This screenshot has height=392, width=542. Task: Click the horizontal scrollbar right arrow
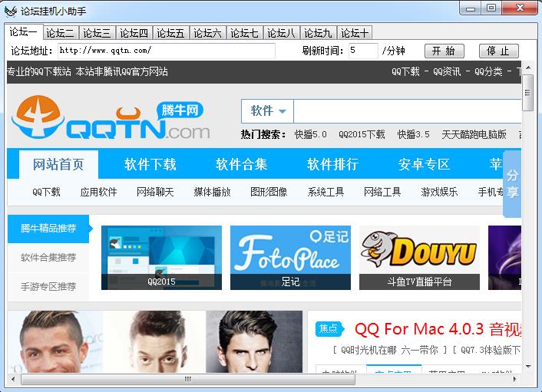point(516,379)
